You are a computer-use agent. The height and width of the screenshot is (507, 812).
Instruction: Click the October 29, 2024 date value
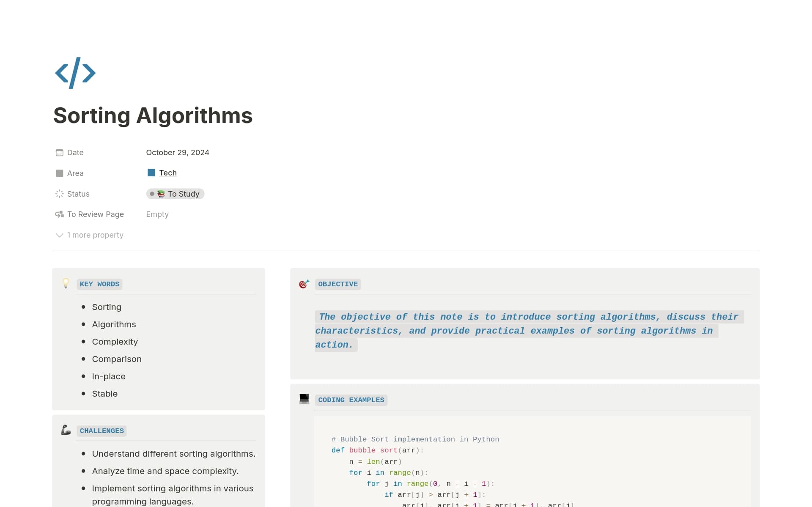(178, 153)
